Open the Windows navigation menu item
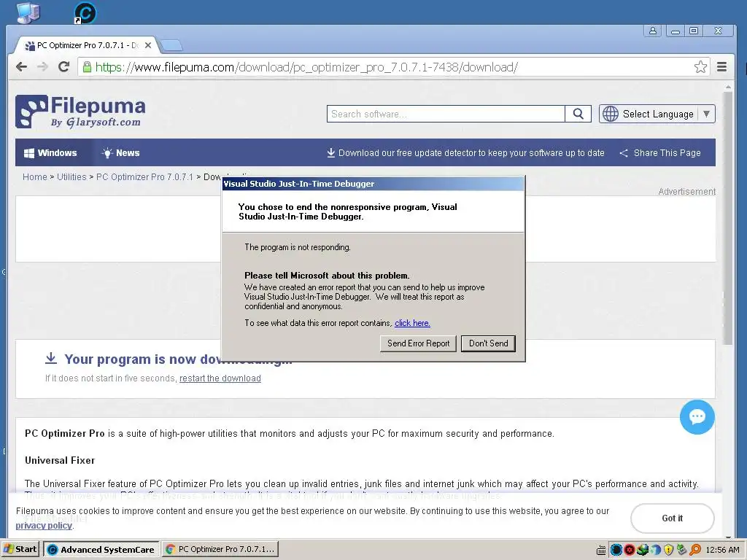This screenshot has height=560, width=747. click(50, 153)
